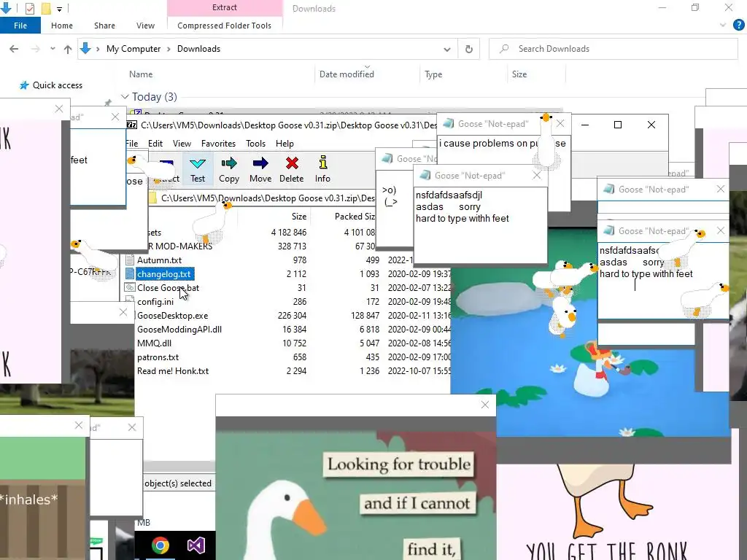The width and height of the screenshot is (747, 560).
Task: Open the 7-Zip Favorites menu
Action: (218, 144)
